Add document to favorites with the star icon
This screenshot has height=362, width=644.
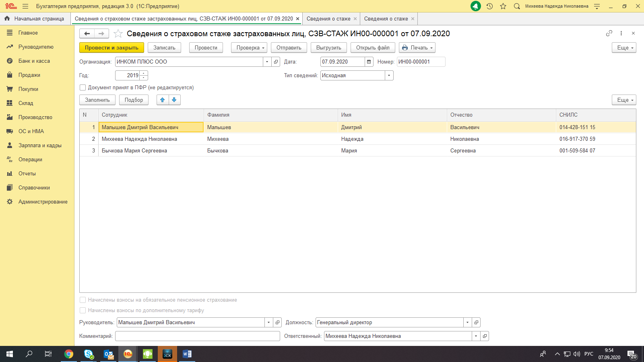coord(118,33)
